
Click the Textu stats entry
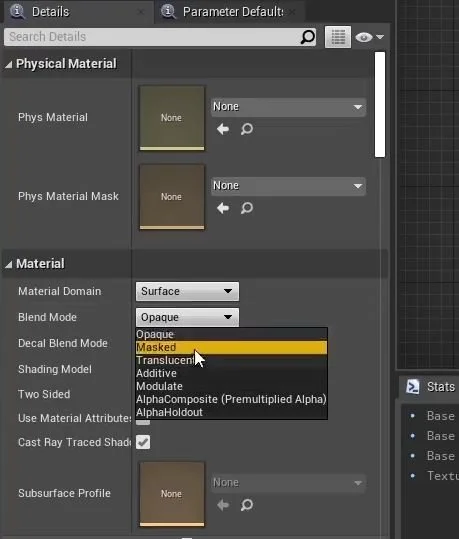click(442, 476)
